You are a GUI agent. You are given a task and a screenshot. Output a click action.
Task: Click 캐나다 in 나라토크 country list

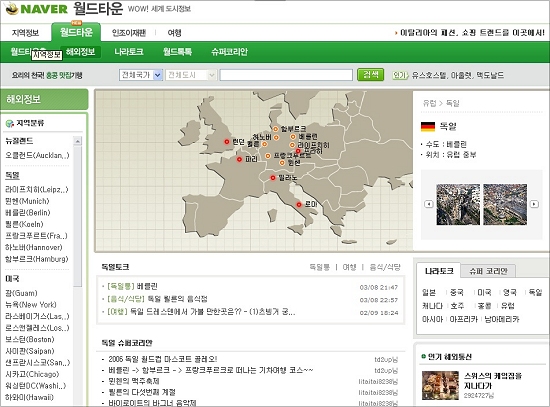click(432, 306)
